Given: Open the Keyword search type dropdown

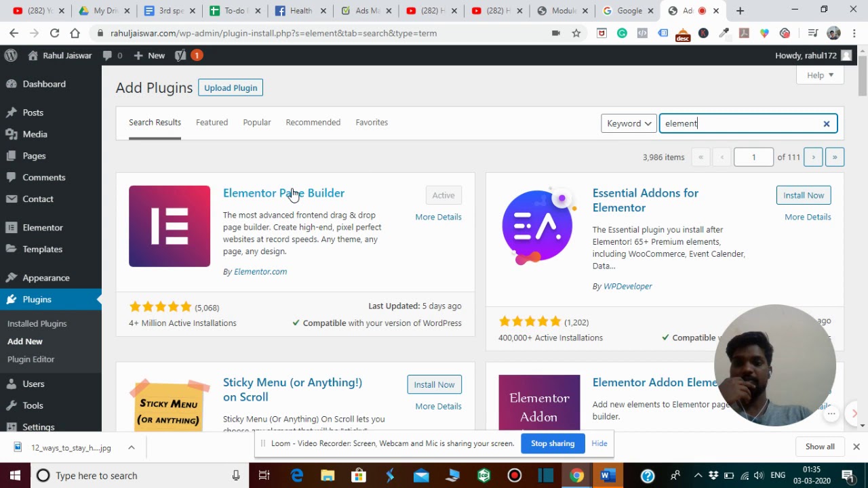Looking at the screenshot, I should click(x=629, y=123).
